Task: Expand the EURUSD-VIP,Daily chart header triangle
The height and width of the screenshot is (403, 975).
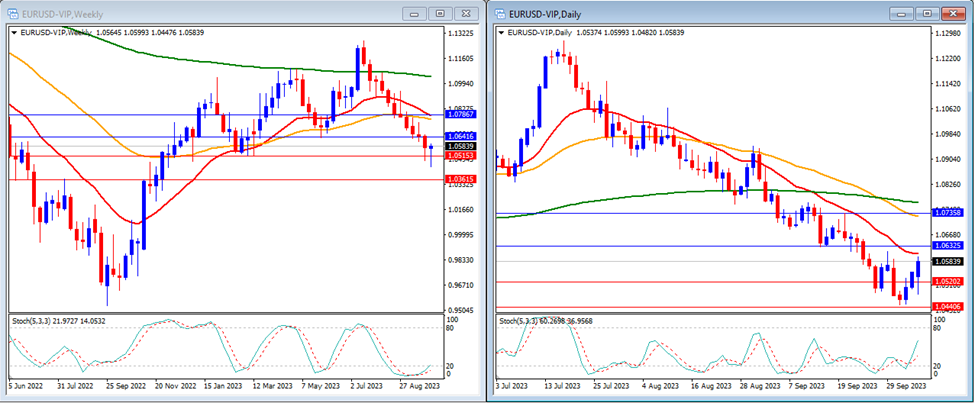Action: [501, 32]
